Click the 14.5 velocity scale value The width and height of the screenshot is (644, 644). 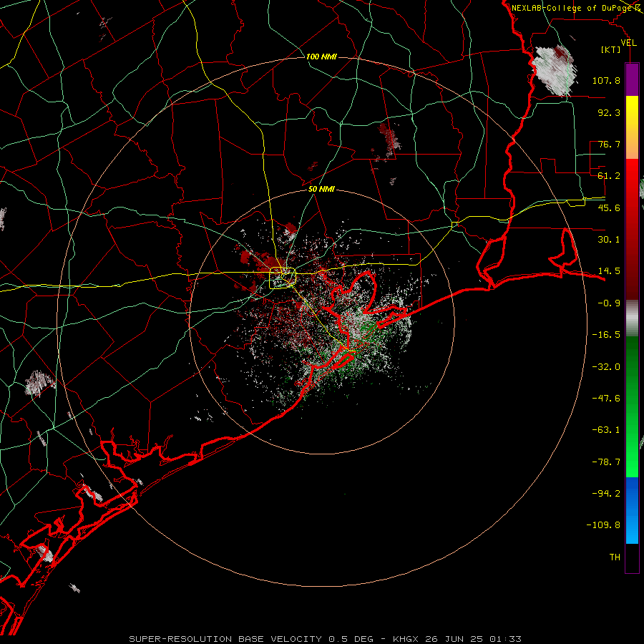coord(609,271)
